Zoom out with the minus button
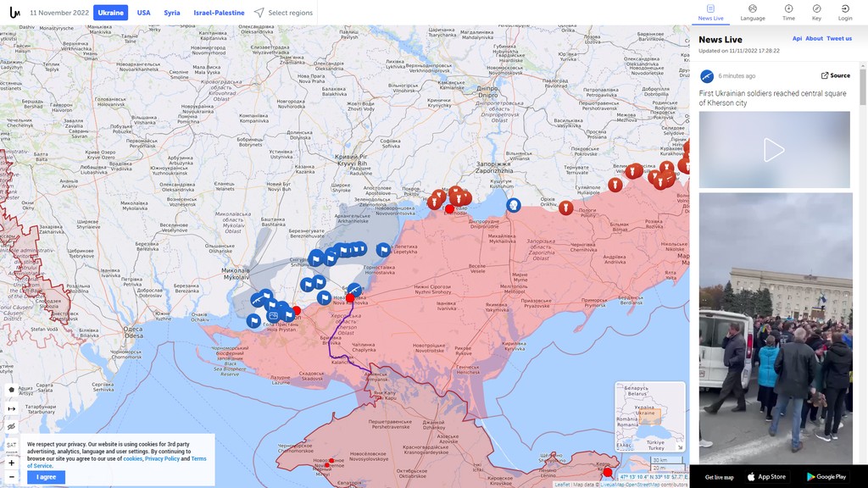Image resolution: width=868 pixels, height=488 pixels. coord(12,476)
